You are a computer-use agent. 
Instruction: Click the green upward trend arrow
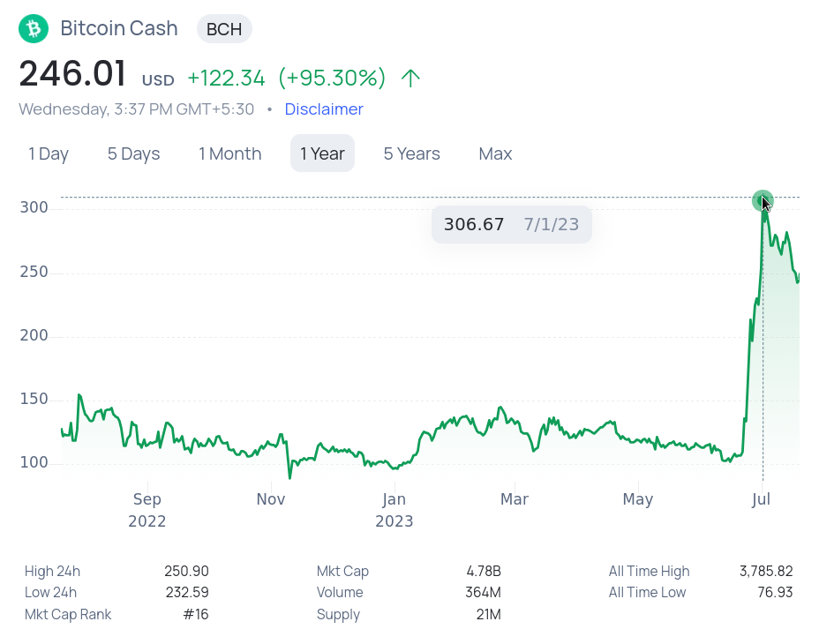pyautogui.click(x=410, y=79)
